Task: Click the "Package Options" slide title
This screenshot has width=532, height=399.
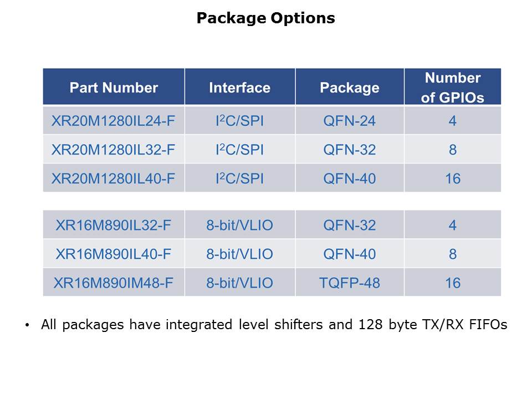Action: pyautogui.click(x=265, y=18)
